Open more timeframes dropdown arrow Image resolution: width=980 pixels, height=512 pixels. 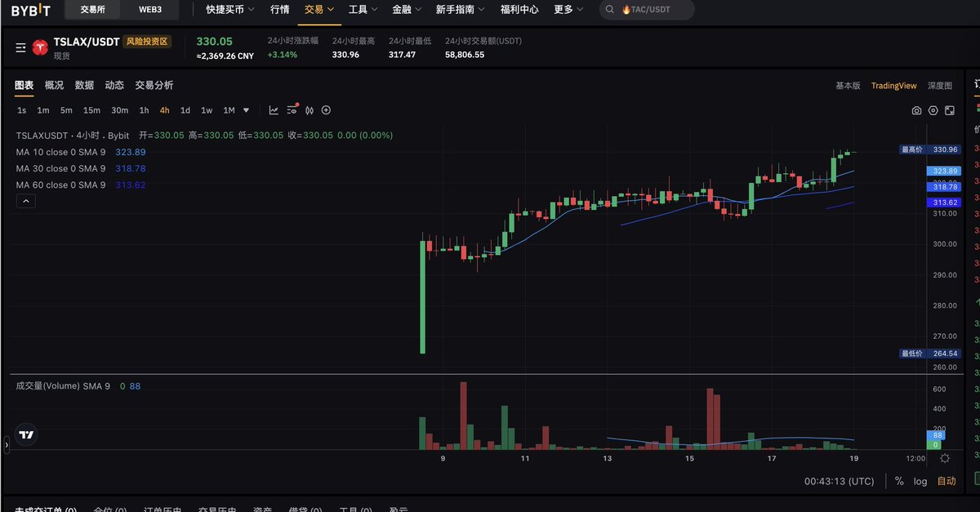tap(246, 110)
